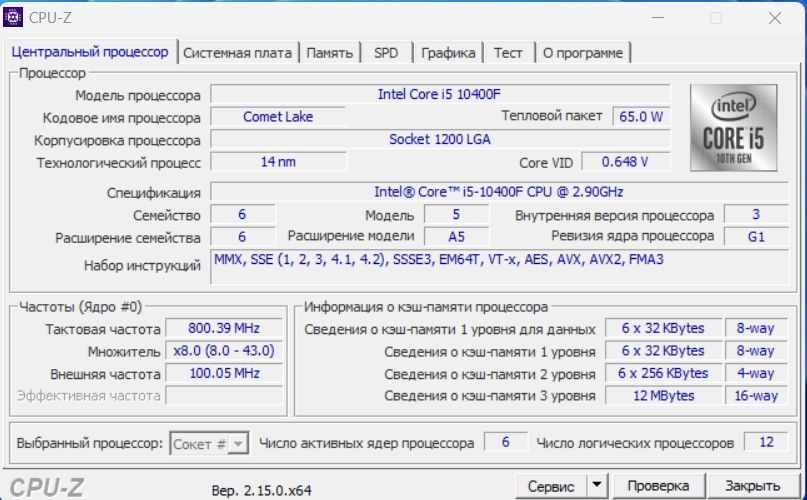Click the Расширение модели value A5
The height and width of the screenshot is (500, 807).
[456, 236]
